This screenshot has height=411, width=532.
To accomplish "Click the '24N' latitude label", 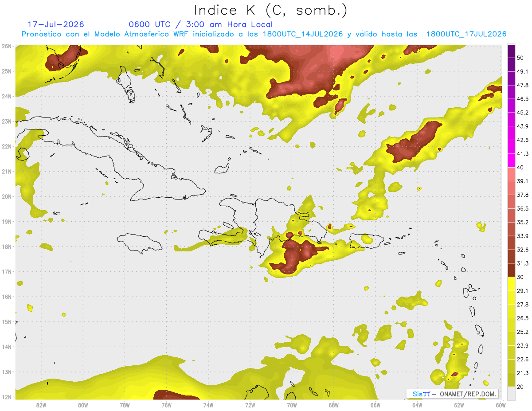I will 7,96.
